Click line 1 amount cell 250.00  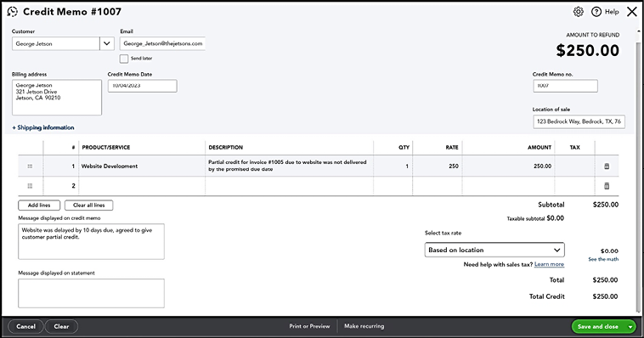click(508, 166)
